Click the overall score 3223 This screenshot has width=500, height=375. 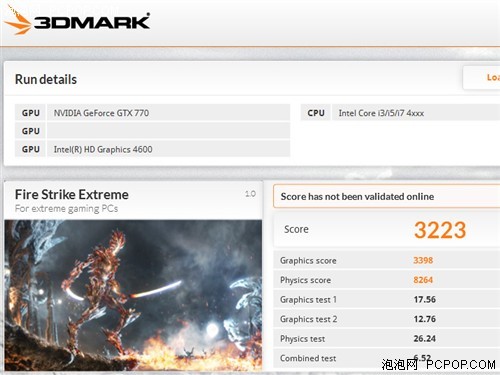point(440,230)
